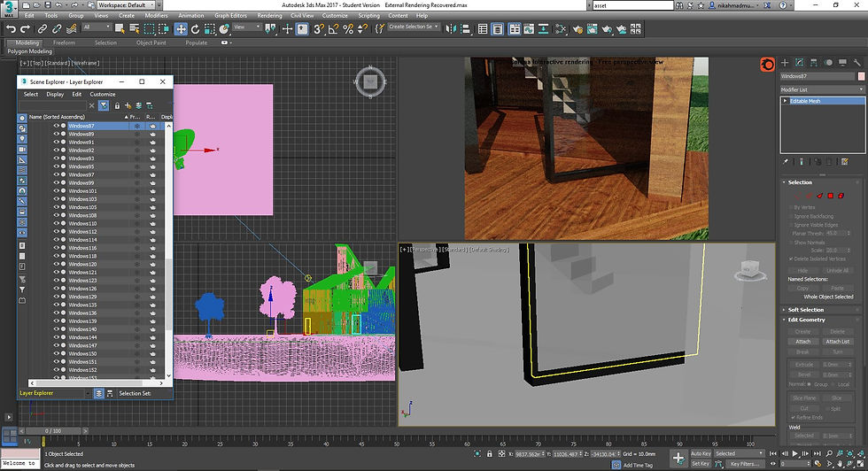Expand the Editable Mesh stack arrow

tap(785, 101)
